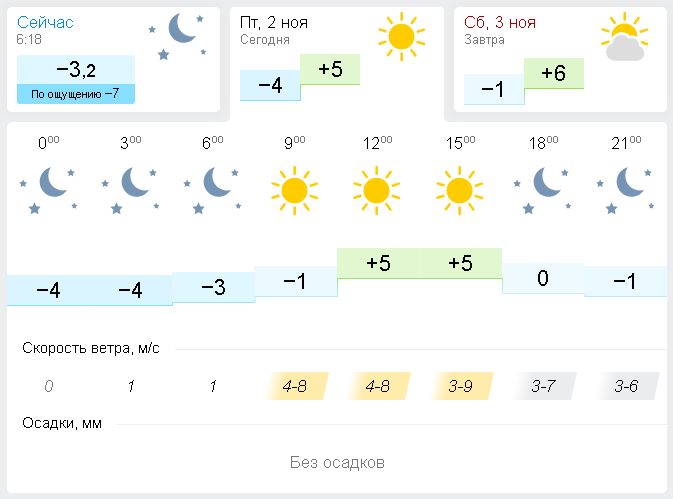Click the sun icon at 9:00
The image size is (673, 499).
pos(295,189)
